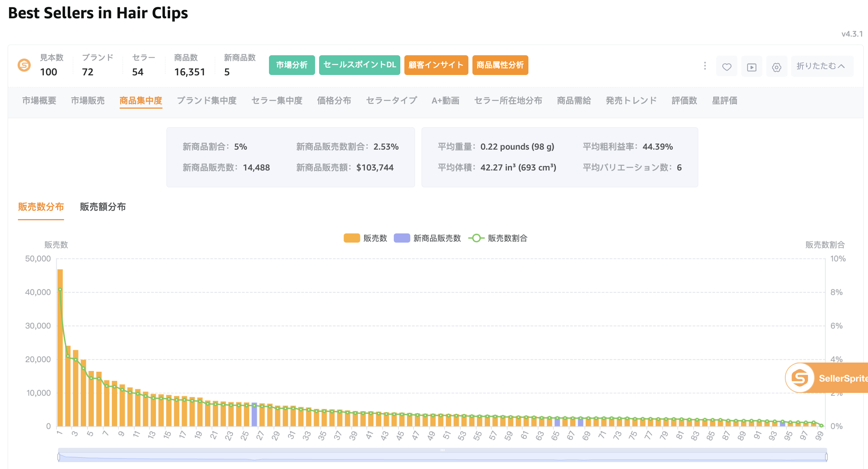The width and height of the screenshot is (868, 469).
Task: Select 販売数分布 chart tab
Action: pyautogui.click(x=41, y=207)
